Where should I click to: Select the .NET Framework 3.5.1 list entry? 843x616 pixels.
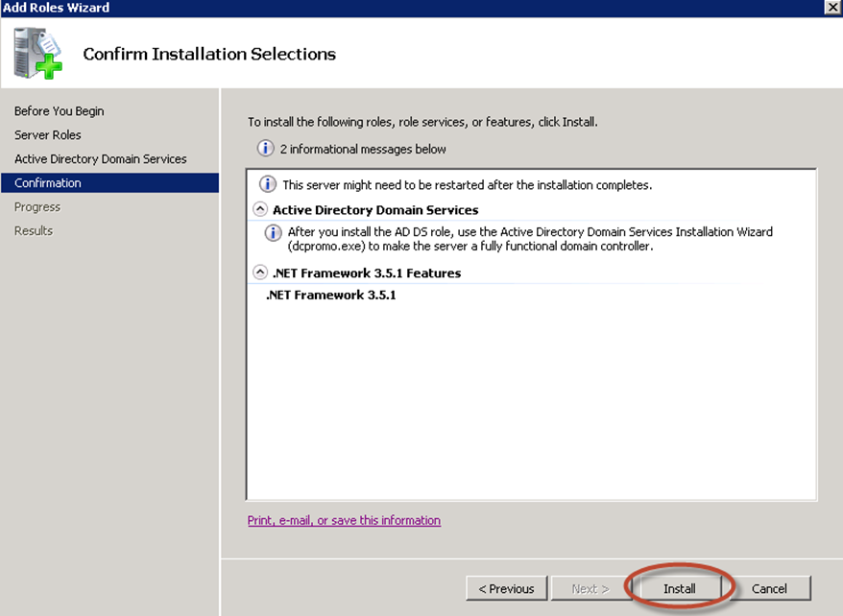pos(330,295)
